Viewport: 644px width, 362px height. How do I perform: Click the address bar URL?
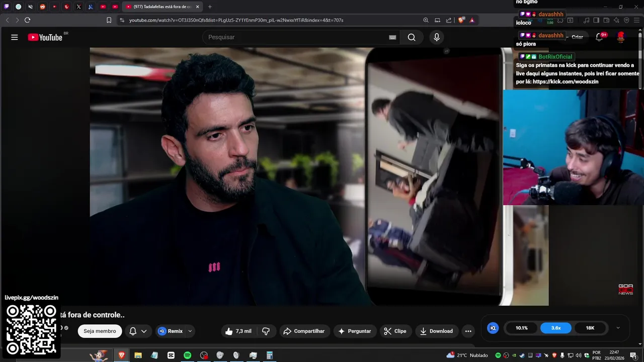pos(236,20)
